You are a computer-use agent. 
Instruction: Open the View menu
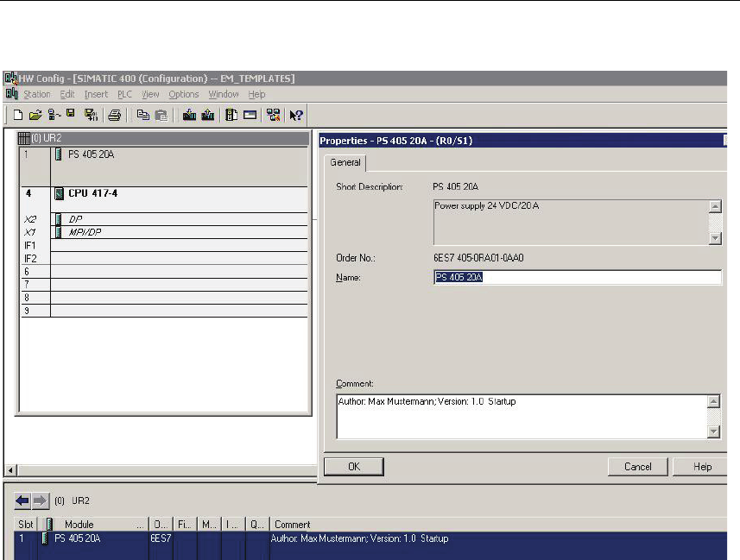pyautogui.click(x=150, y=94)
